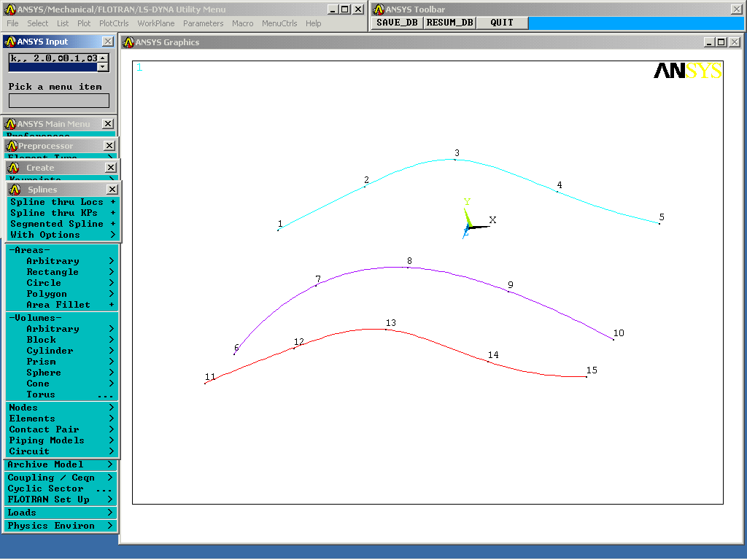The width and height of the screenshot is (747, 560).
Task: Expand the Prism submenu
Action: pos(62,362)
